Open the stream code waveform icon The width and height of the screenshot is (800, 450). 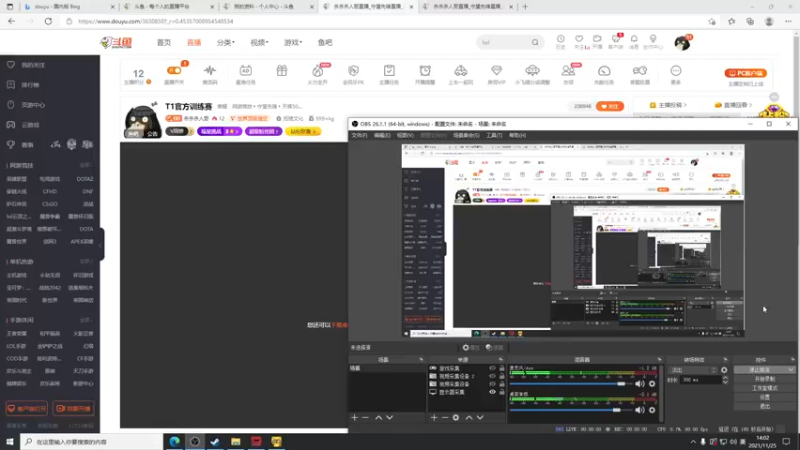click(210, 71)
